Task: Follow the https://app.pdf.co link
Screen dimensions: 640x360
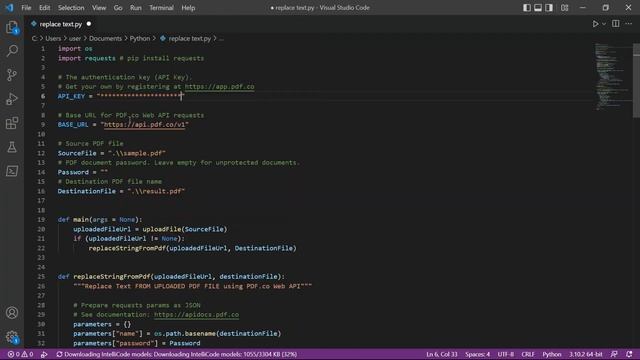Action: (x=219, y=87)
